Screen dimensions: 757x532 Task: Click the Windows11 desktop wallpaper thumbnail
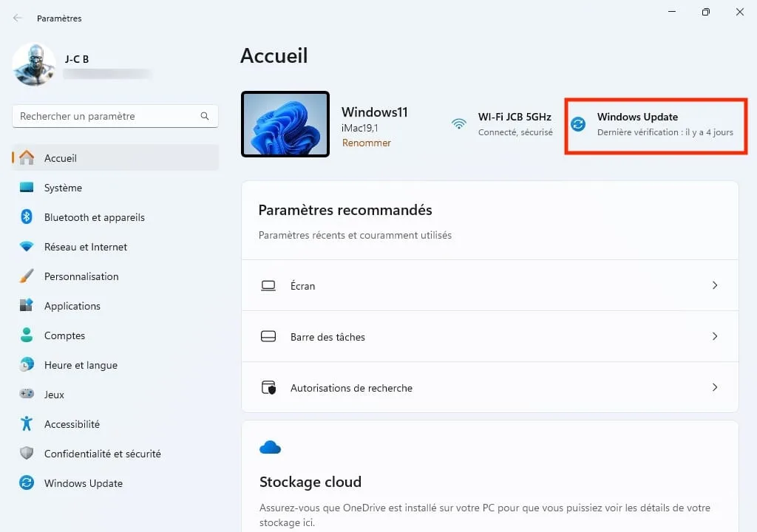coord(285,124)
